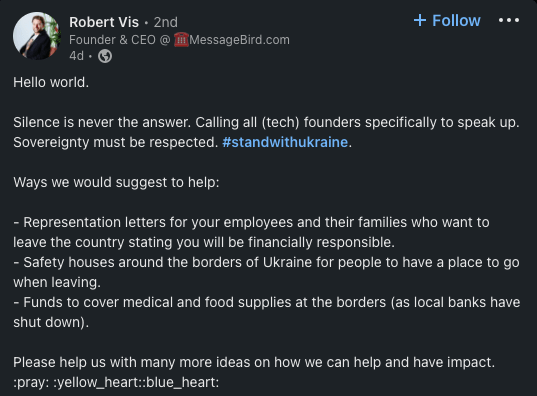
Task: Click the 4d post timestamp
Action: (76, 55)
